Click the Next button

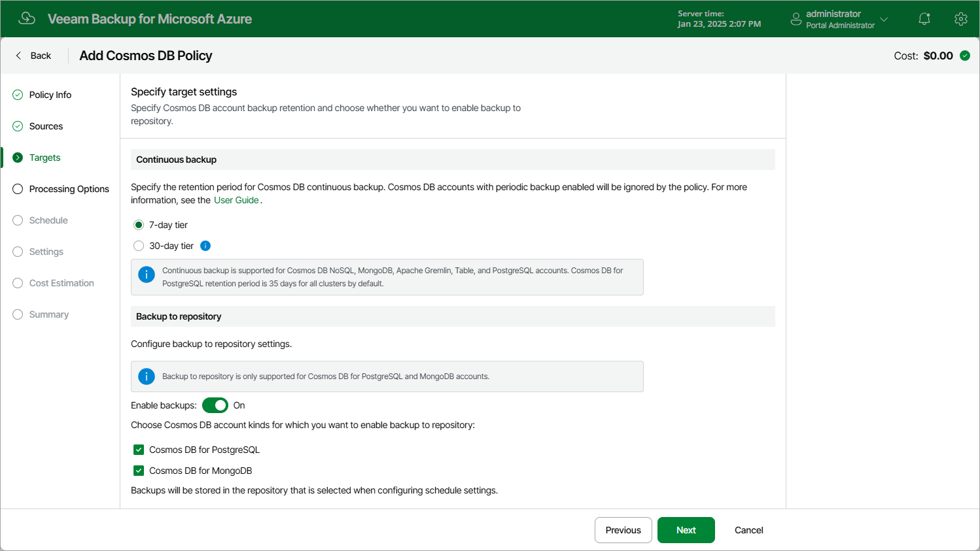686,530
